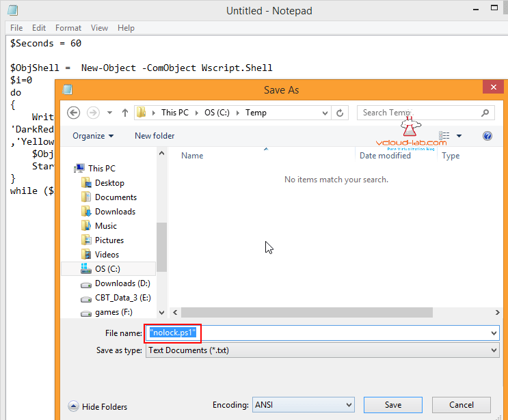Open Pictures in navigation pane
Viewport: 508px width, 420px height.
[109, 240]
